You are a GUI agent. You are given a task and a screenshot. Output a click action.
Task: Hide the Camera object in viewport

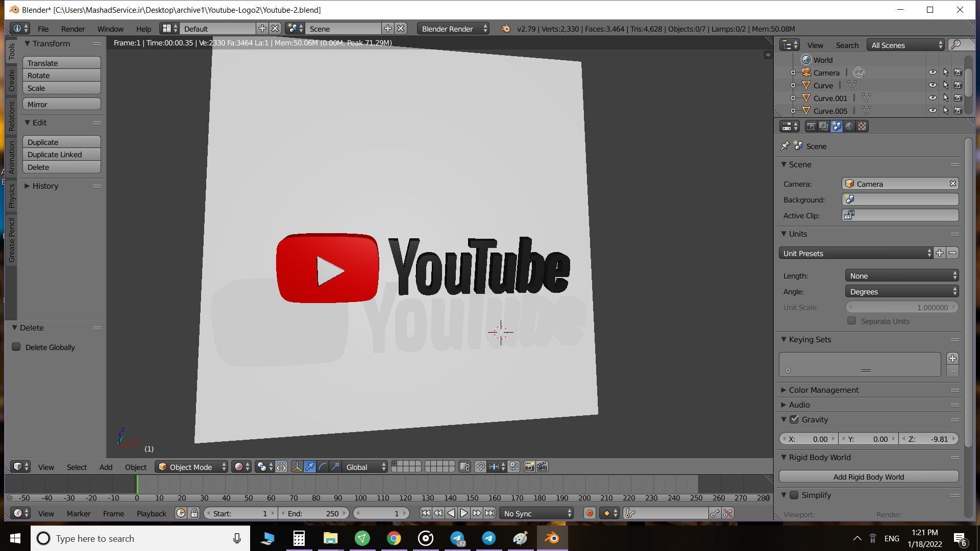[933, 72]
